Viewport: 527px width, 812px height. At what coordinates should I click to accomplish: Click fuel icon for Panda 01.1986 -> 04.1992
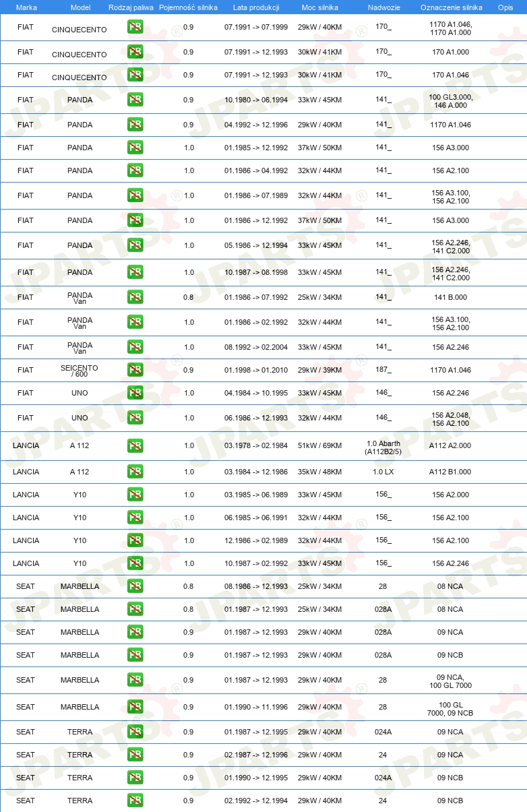tap(135, 170)
